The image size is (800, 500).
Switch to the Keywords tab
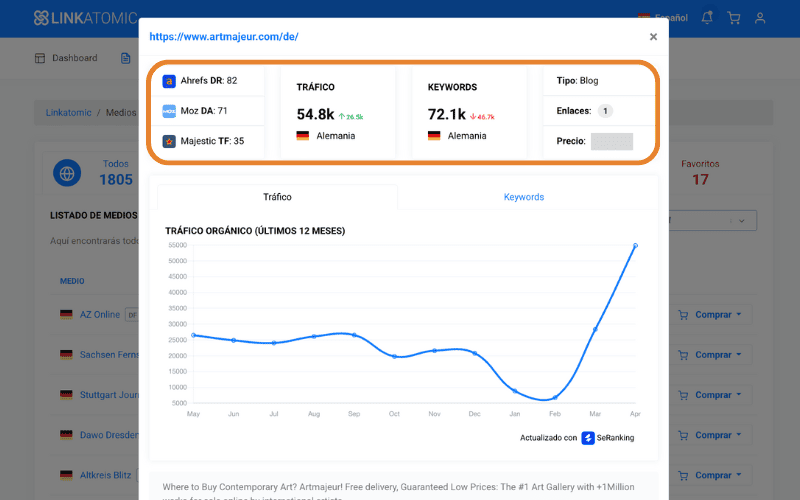(x=524, y=197)
